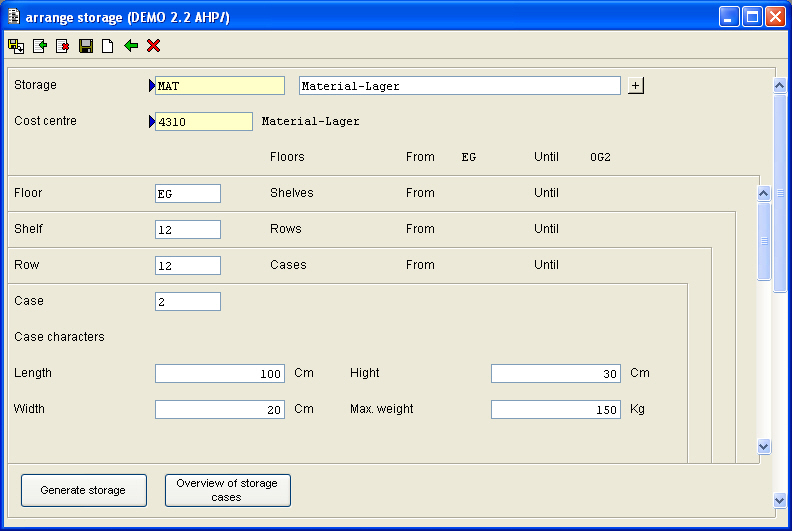Click inner panel scrollbar down arrow

pyautogui.click(x=764, y=446)
